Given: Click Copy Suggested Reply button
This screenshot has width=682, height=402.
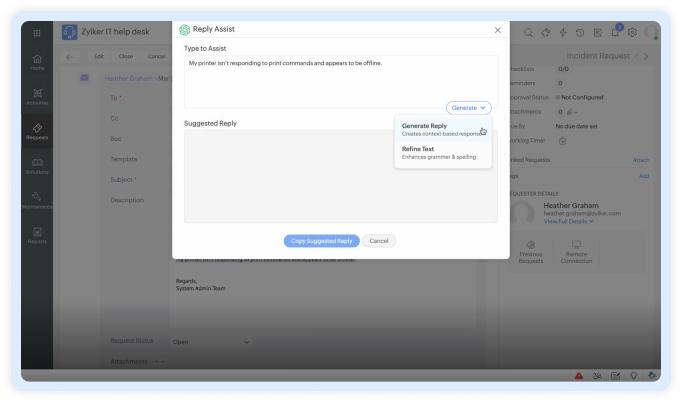Looking at the screenshot, I should coord(321,241).
